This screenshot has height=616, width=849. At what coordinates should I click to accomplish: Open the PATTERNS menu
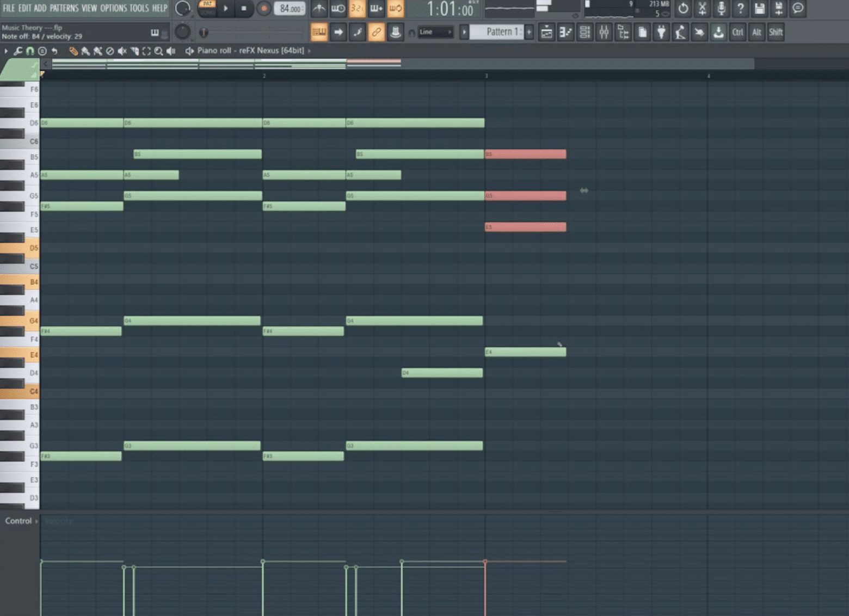[x=64, y=8]
